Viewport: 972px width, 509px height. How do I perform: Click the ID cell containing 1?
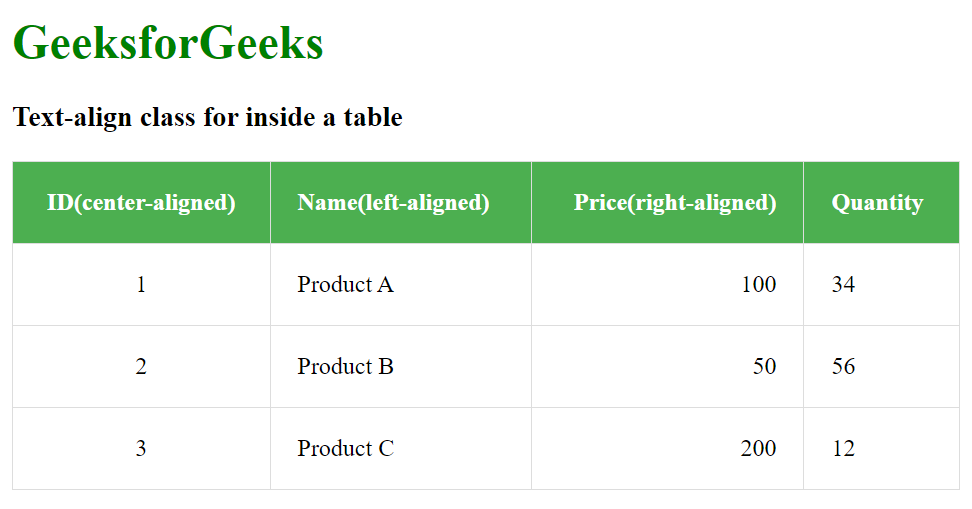(x=141, y=285)
